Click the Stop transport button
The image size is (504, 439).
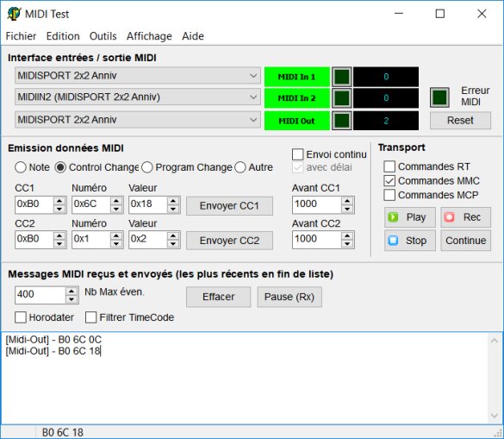pos(410,241)
